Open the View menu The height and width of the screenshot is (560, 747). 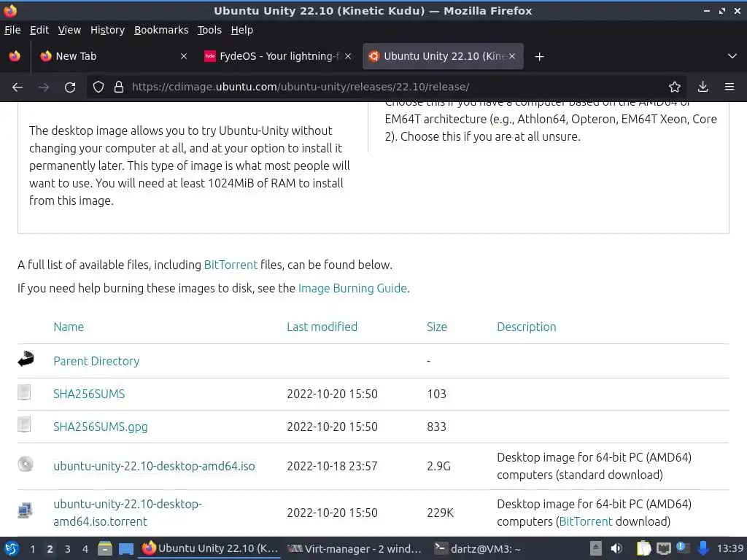(69, 30)
